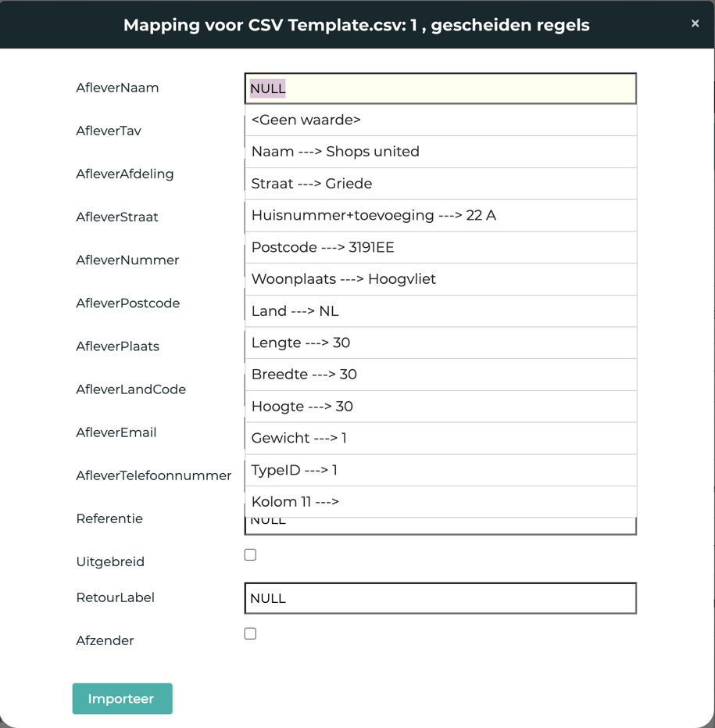Click the RetourLabel NULL field

pyautogui.click(x=441, y=598)
